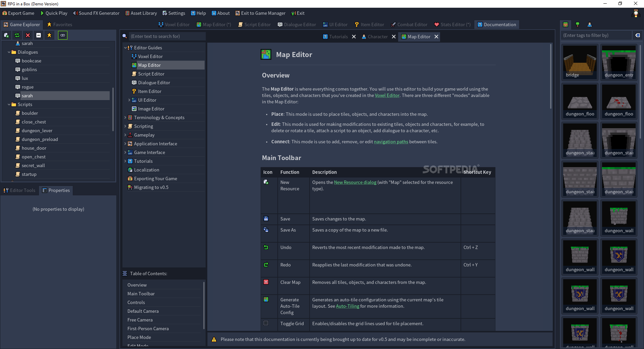Screen dimensions: 644x349
Task: Click the documentation search text field
Action: (x=167, y=36)
